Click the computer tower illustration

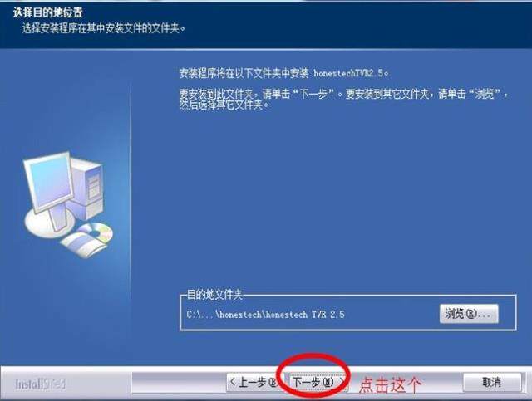pos(86,190)
